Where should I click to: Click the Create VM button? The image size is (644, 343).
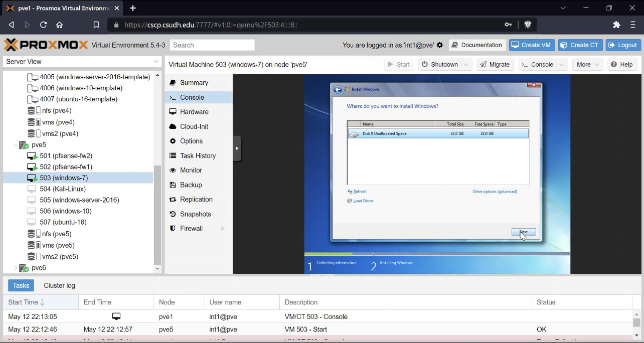click(x=531, y=45)
